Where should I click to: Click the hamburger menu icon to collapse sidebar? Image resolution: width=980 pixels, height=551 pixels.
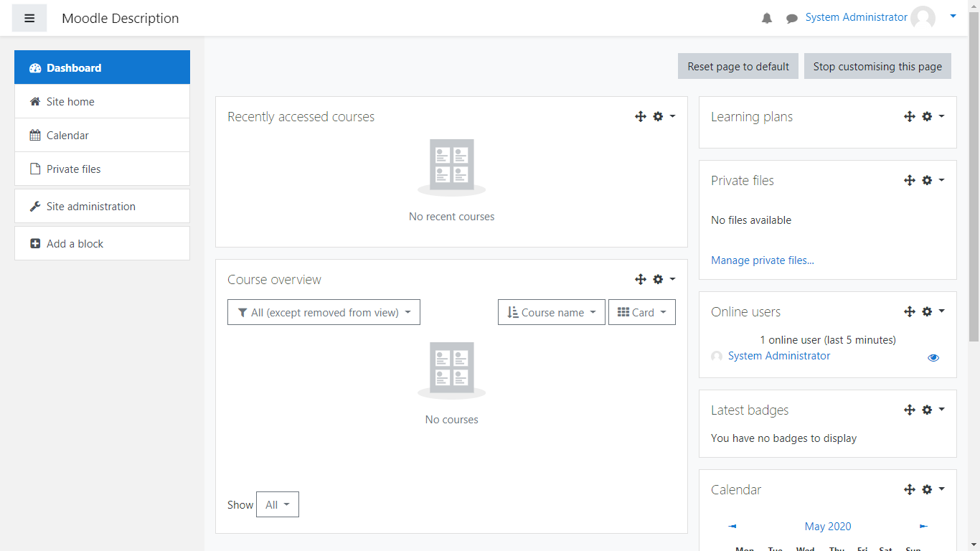29,19
